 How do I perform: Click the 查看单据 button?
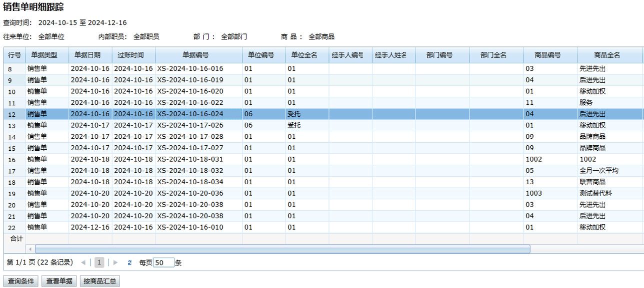click(59, 281)
